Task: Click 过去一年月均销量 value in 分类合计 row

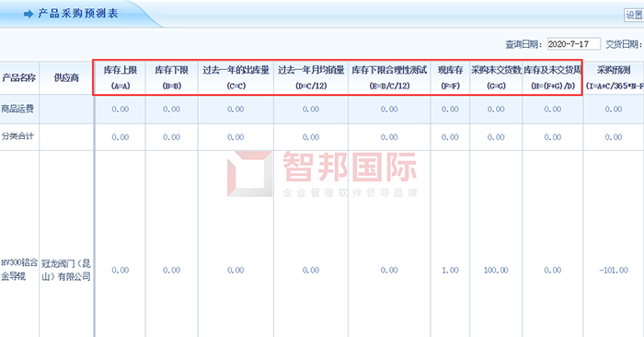Action: (x=311, y=137)
